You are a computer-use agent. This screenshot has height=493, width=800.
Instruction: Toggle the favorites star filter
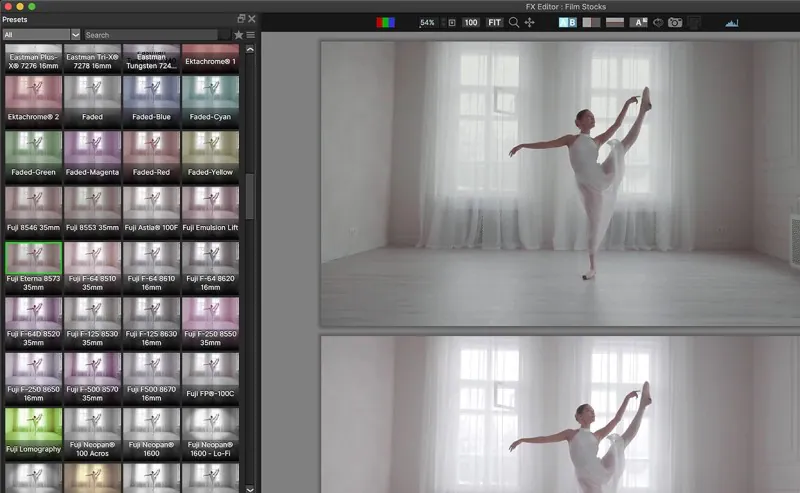[238, 35]
